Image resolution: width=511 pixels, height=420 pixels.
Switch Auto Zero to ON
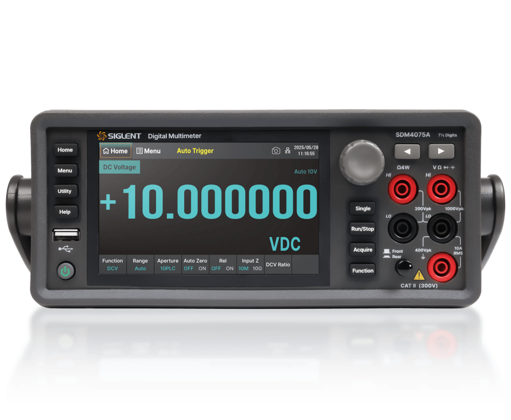(x=202, y=268)
